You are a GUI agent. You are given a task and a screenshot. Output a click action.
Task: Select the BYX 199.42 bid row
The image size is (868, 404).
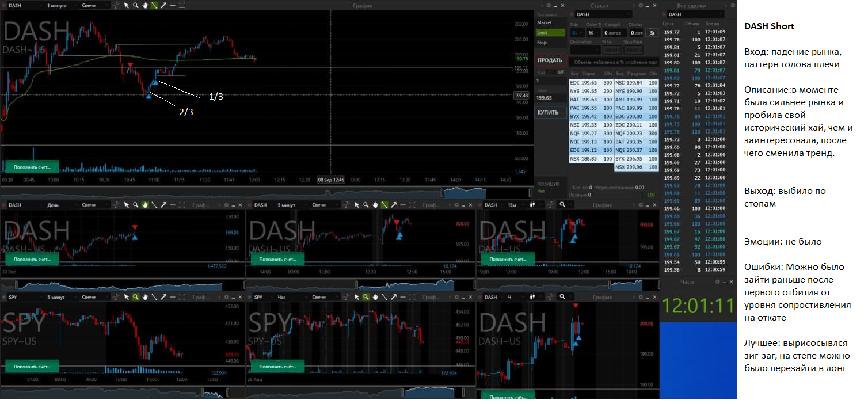(x=591, y=116)
